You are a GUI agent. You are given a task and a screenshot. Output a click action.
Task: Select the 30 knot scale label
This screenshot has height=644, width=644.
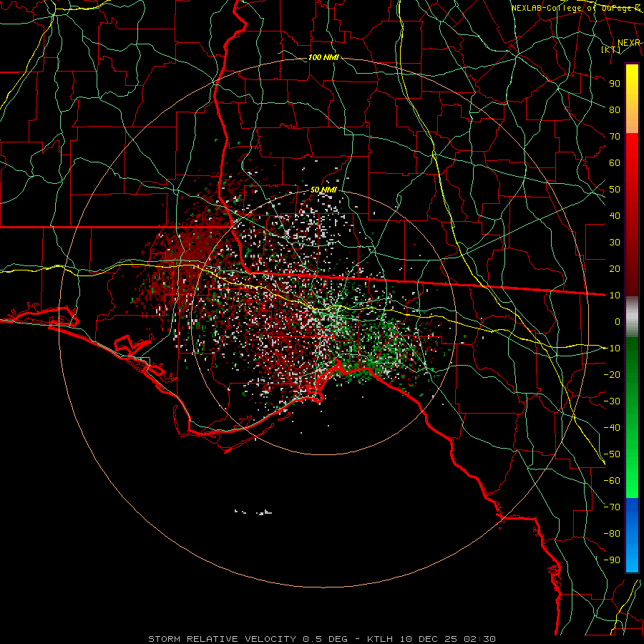click(615, 243)
